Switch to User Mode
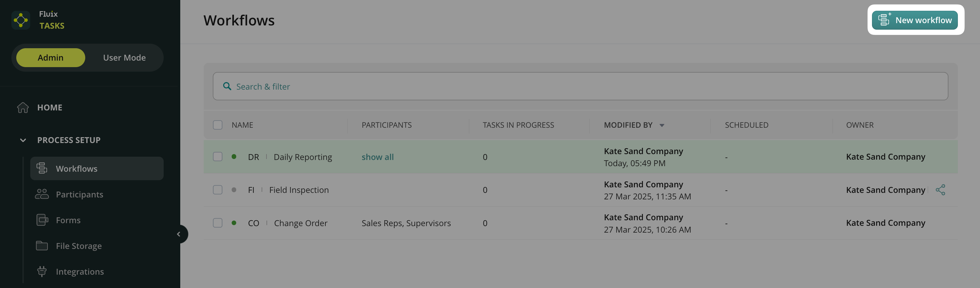The width and height of the screenshot is (980, 288). pyautogui.click(x=124, y=58)
